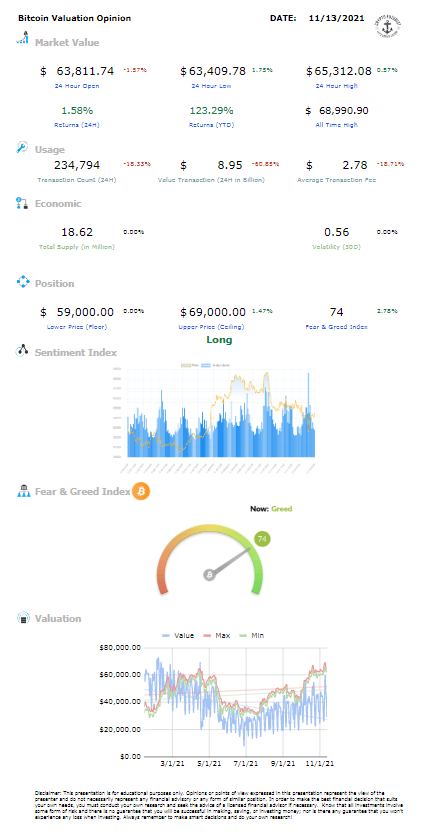Viewport: 438px width, 840px height.
Task: Toggle the orange Price series in Sentiment legend
Action: coord(191,365)
